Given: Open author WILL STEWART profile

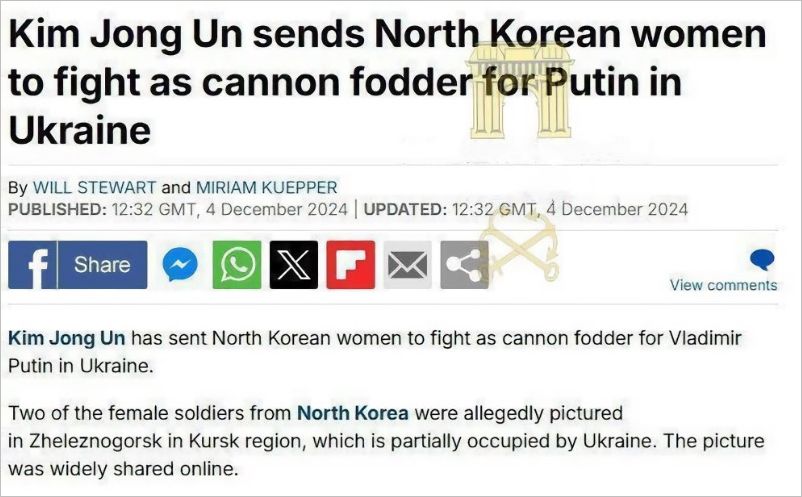Looking at the screenshot, I should [x=95, y=188].
